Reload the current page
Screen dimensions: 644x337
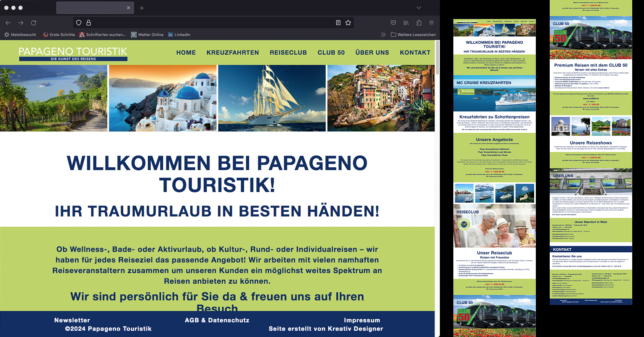(34, 23)
